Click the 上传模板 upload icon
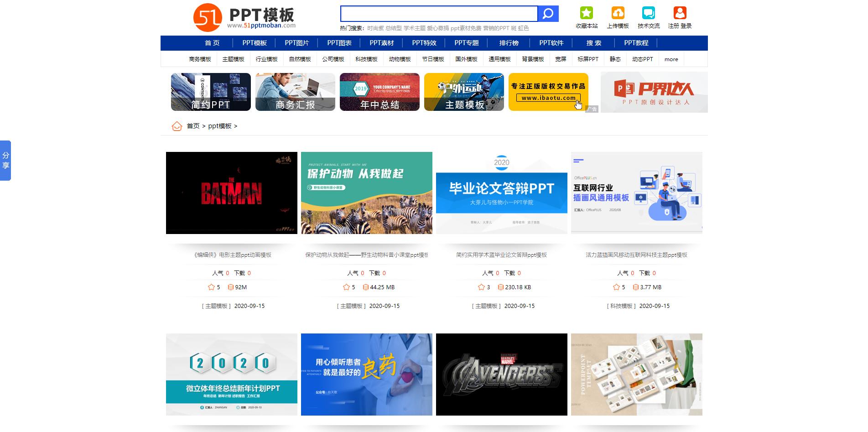Viewport: 868px width, 432px height. (x=617, y=12)
